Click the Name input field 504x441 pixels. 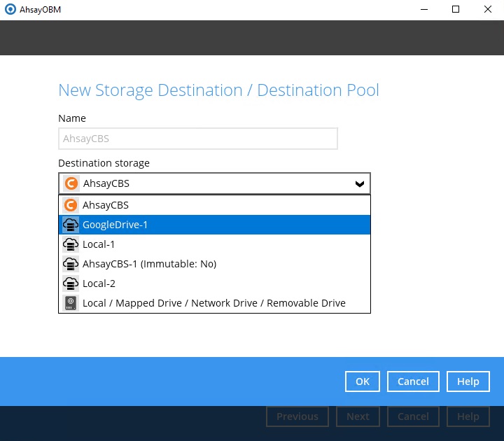point(198,139)
